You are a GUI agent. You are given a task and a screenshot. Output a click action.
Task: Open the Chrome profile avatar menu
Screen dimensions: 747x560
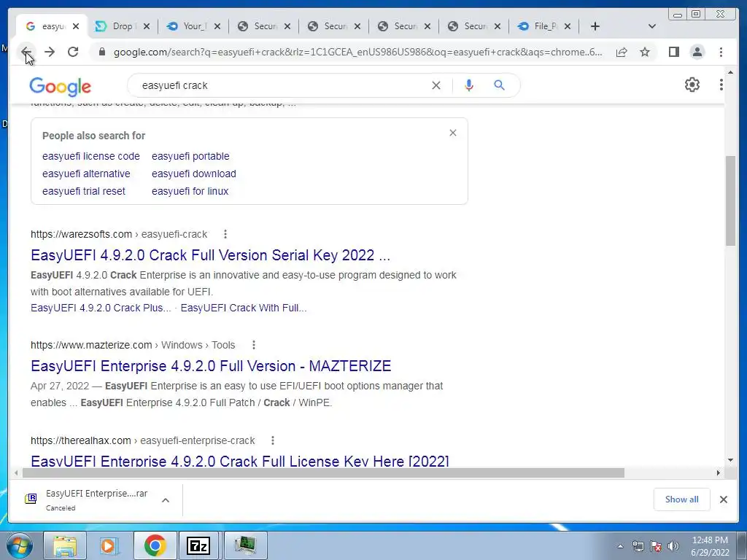click(x=697, y=52)
